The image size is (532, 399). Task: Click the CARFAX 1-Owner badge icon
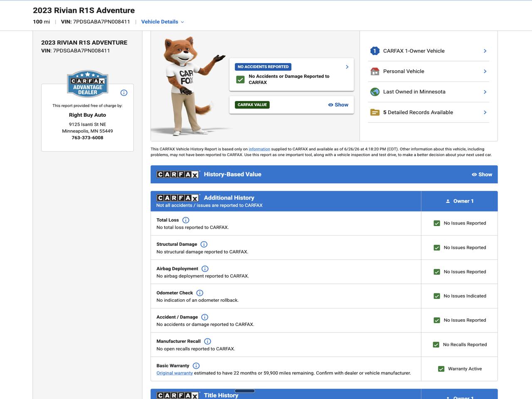click(x=375, y=51)
